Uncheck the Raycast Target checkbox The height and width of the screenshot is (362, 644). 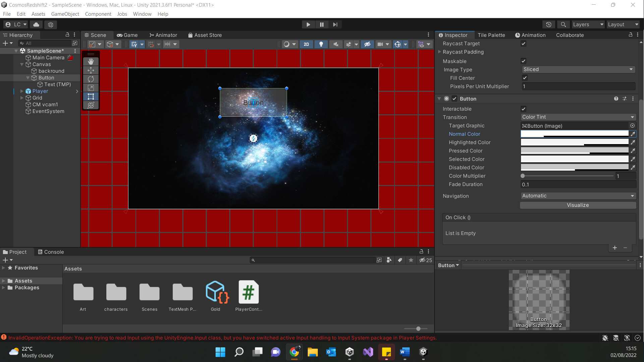[x=523, y=44]
